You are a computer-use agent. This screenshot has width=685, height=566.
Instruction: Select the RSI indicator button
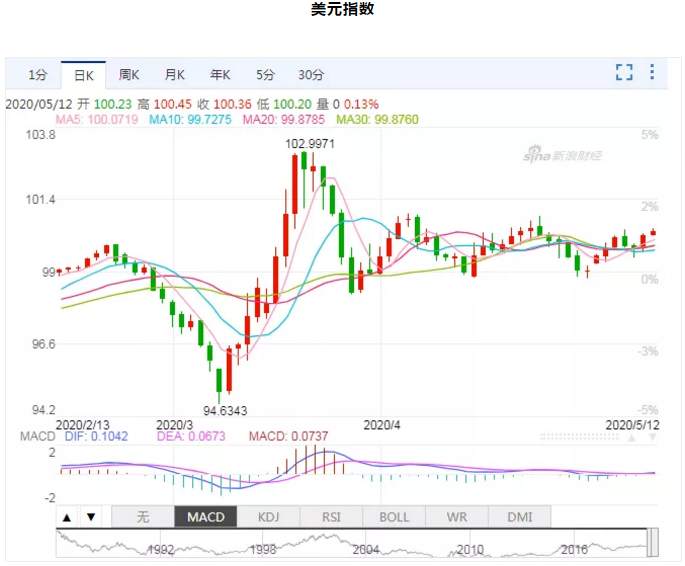[x=331, y=517]
